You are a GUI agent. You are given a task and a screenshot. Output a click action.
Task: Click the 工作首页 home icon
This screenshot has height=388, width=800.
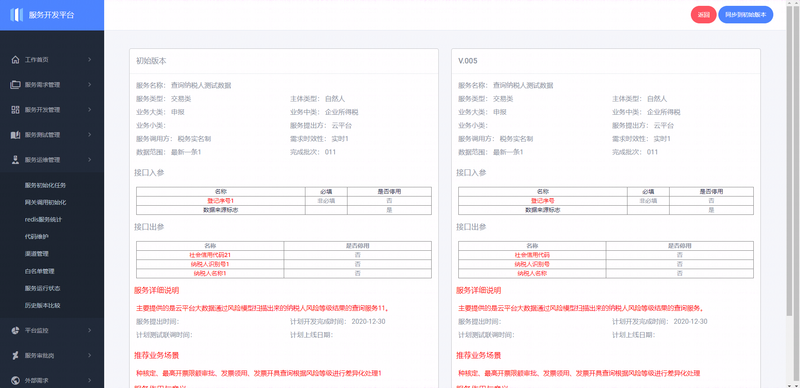click(x=15, y=60)
